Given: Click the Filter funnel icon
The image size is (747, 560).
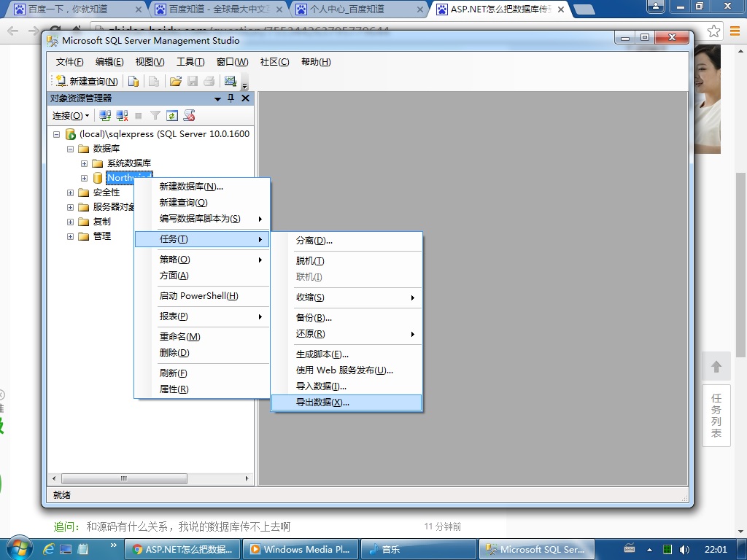Looking at the screenshot, I should (155, 115).
